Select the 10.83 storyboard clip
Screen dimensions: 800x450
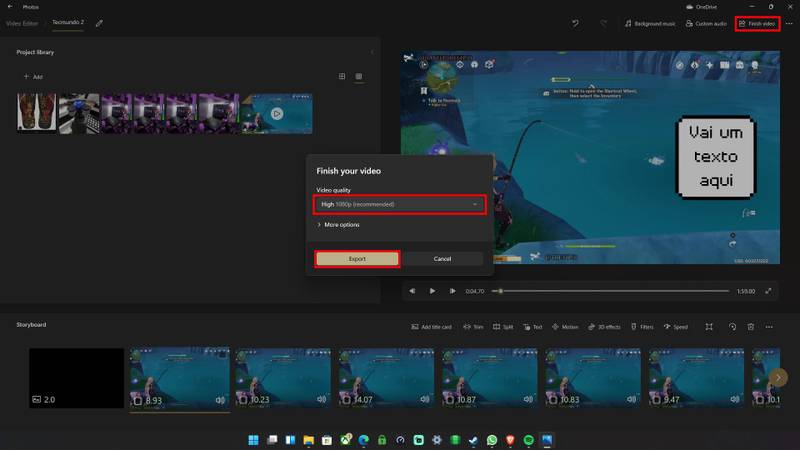[593, 378]
